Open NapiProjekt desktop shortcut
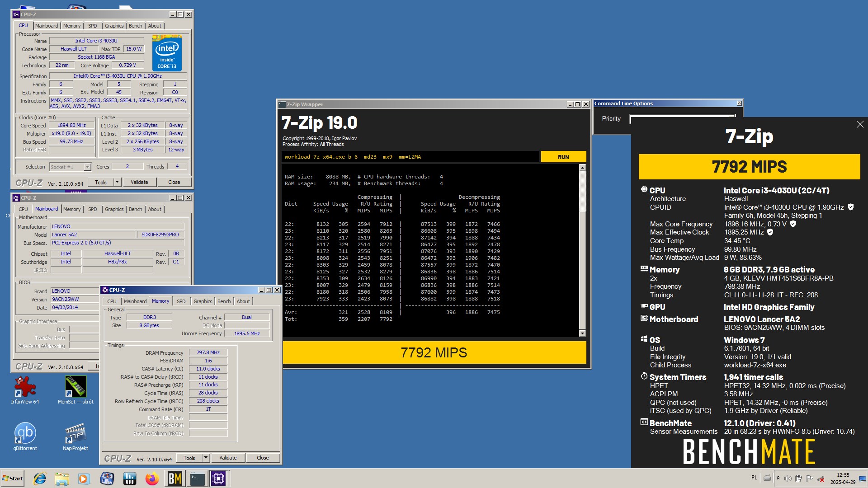The width and height of the screenshot is (868, 488). pyautogui.click(x=75, y=436)
